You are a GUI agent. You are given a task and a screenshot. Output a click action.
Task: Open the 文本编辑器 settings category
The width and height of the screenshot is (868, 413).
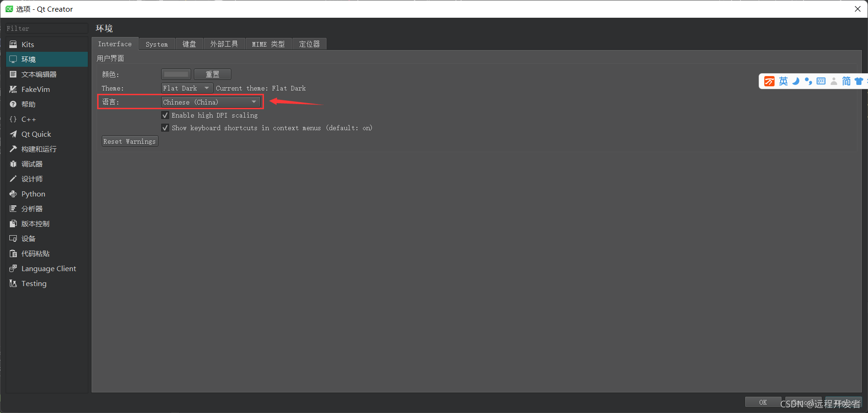47,74
